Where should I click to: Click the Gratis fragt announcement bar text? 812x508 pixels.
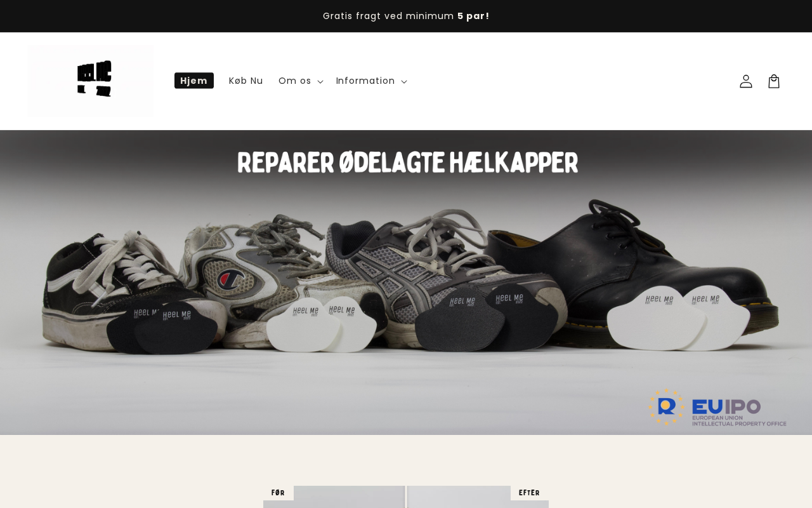406,16
